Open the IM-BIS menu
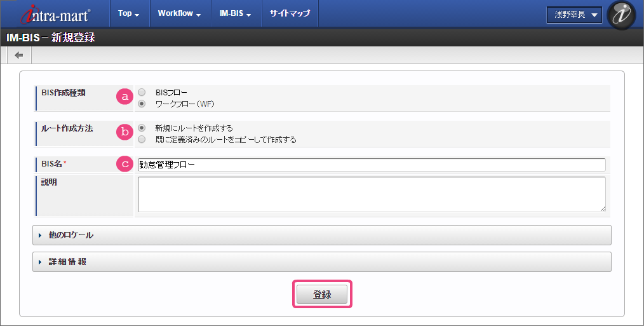The width and height of the screenshot is (644, 326). point(236,13)
